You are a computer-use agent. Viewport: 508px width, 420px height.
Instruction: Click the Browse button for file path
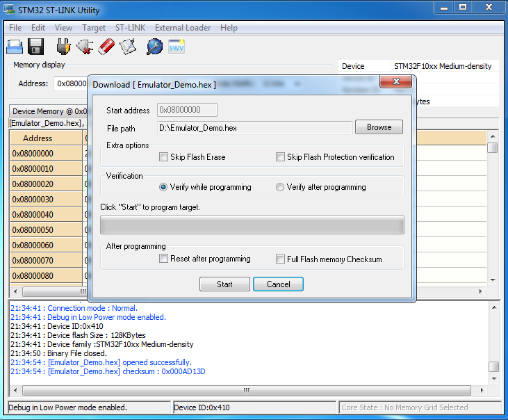379,127
